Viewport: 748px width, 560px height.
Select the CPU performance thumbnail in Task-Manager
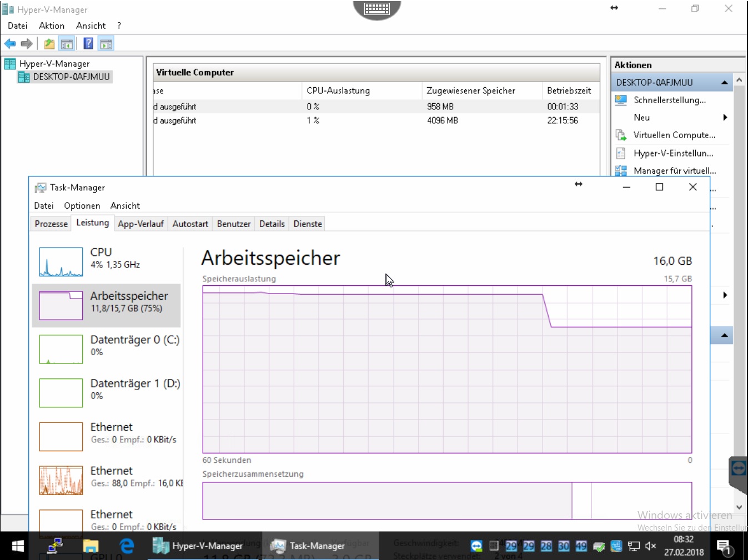coord(61,262)
